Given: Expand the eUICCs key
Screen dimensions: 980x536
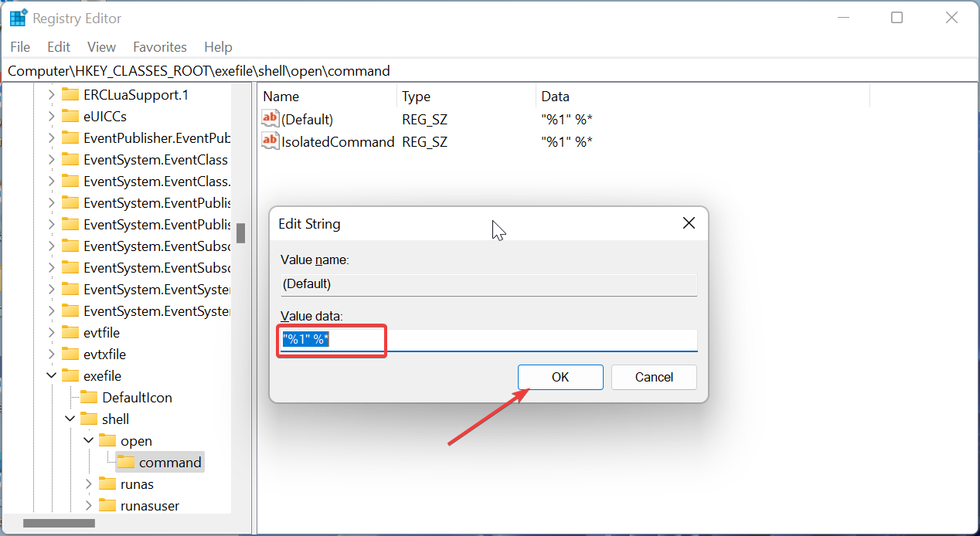Looking at the screenshot, I should point(51,116).
